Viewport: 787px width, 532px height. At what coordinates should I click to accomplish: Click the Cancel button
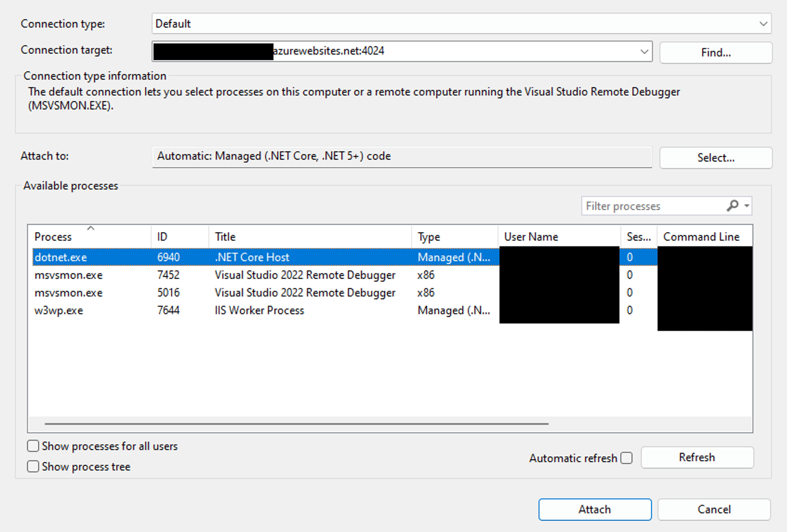714,509
